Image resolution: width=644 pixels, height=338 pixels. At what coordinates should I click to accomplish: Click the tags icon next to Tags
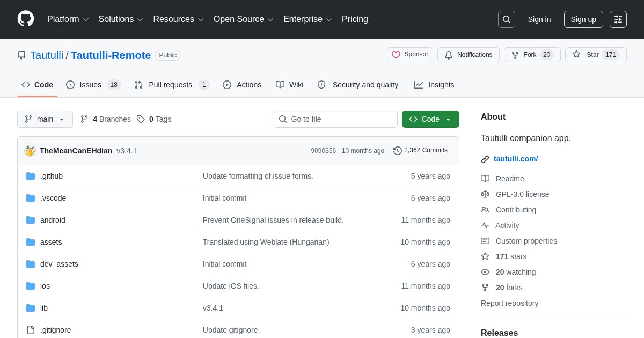[x=141, y=119]
